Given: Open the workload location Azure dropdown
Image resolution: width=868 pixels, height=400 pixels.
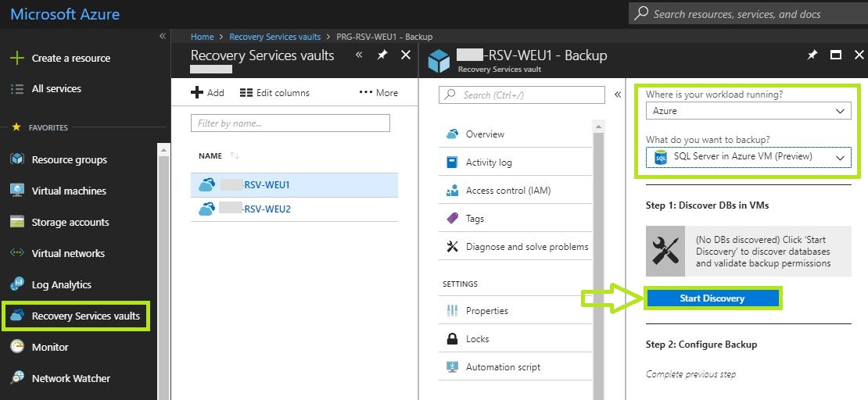Looking at the screenshot, I should 748,111.
